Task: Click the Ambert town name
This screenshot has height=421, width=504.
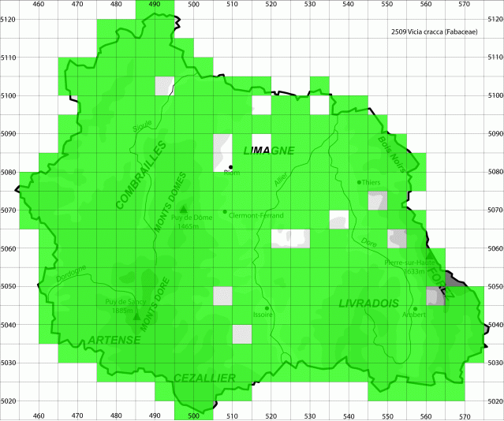Action: (x=414, y=315)
